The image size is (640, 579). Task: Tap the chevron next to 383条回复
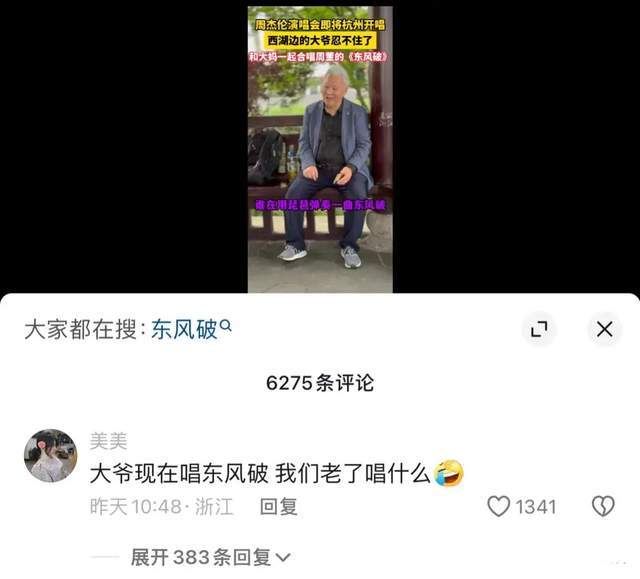(283, 557)
